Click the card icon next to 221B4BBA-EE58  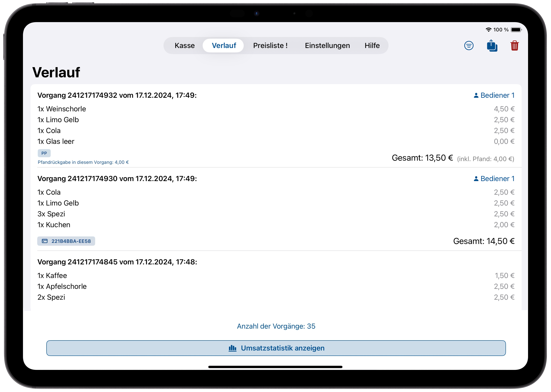pyautogui.click(x=45, y=241)
